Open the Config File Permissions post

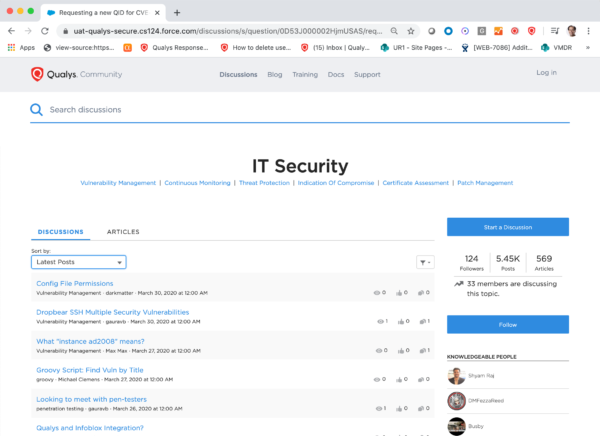point(75,284)
